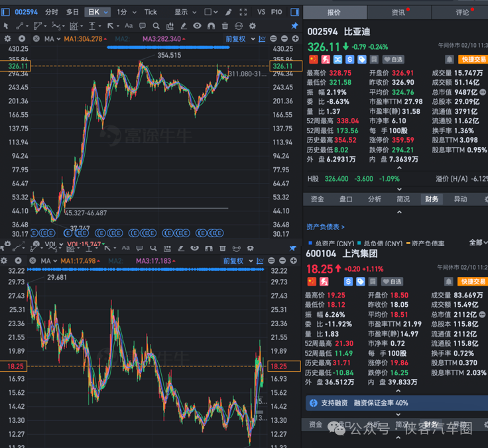The width and height of the screenshot is (488, 448).
Task: Open indicator settings gear on 比亚迪 chart
Action: (x=7, y=39)
